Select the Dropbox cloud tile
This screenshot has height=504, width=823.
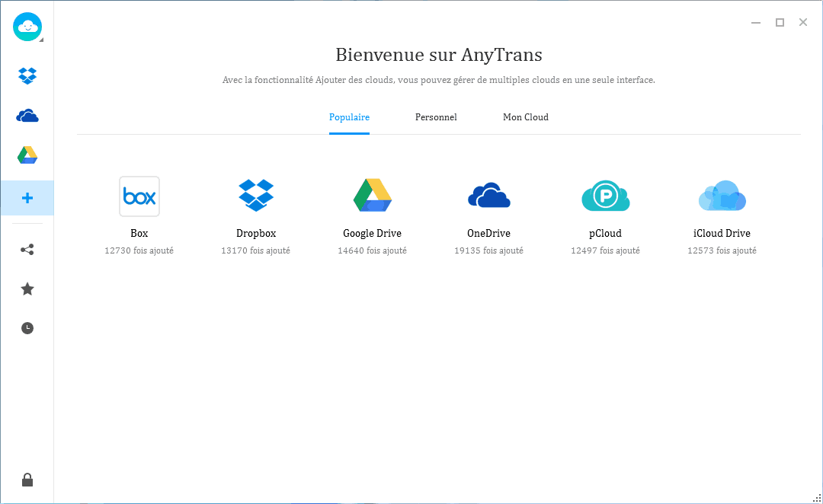(x=256, y=196)
